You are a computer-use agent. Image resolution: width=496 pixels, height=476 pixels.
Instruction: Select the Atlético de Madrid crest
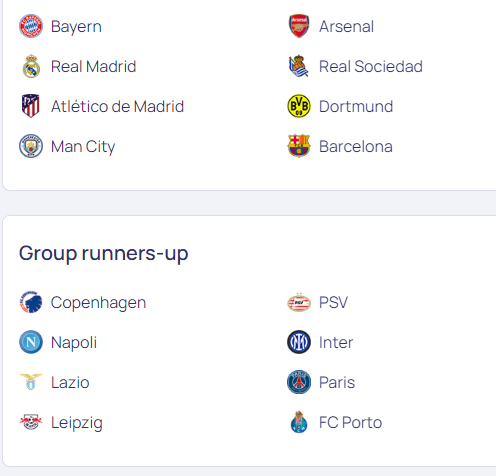(31, 106)
